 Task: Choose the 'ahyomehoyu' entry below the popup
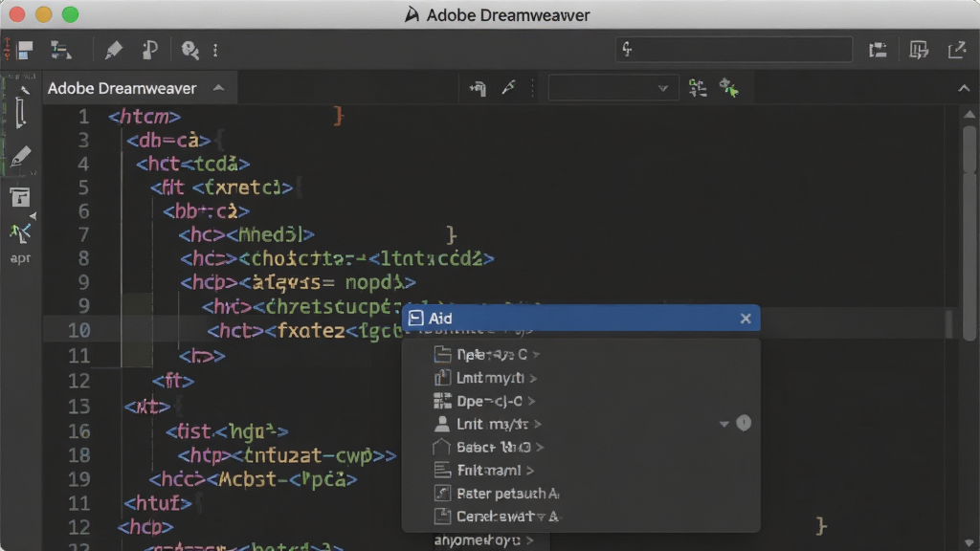479,540
